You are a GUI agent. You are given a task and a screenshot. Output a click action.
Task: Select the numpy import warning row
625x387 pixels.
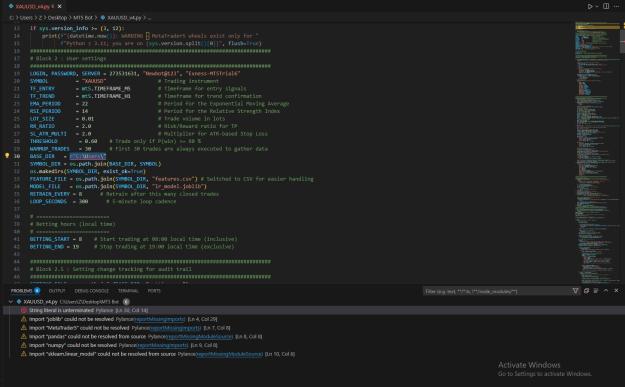[314, 345]
